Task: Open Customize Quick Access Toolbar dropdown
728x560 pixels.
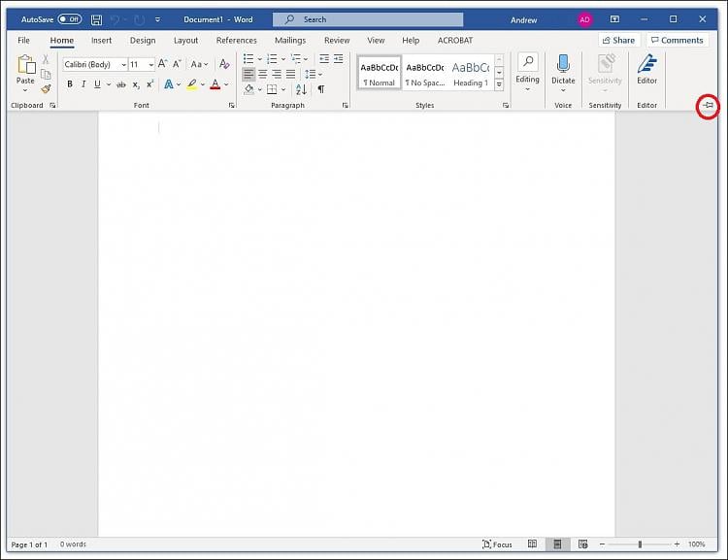Action: (x=158, y=19)
